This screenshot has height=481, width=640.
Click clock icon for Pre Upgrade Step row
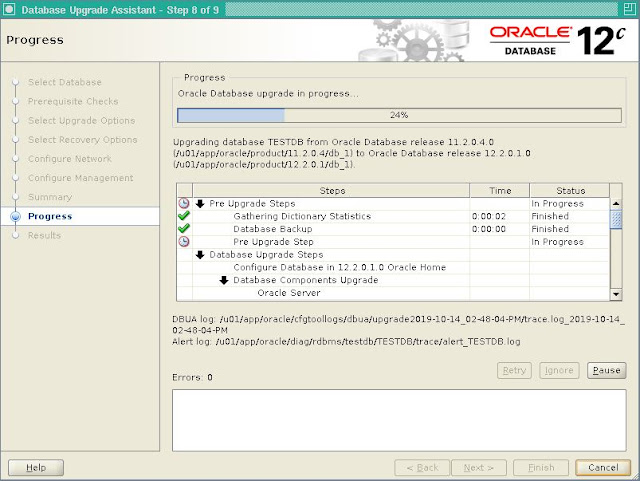(184, 241)
